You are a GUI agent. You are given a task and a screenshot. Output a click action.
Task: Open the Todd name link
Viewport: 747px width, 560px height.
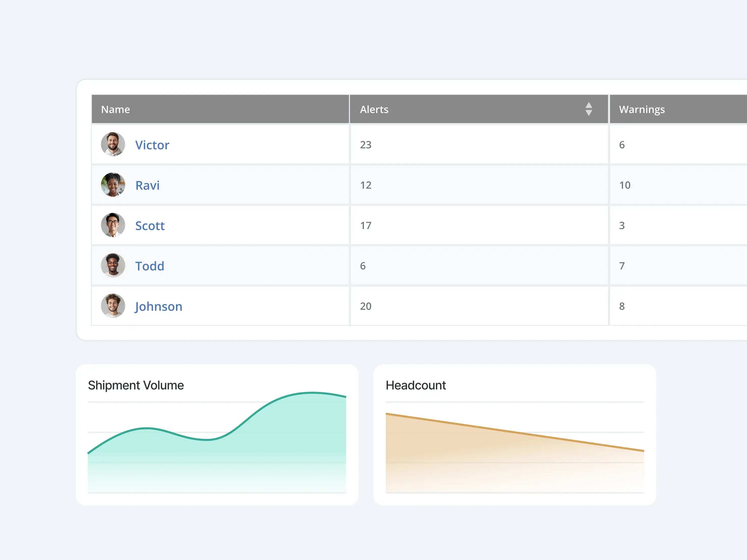click(x=150, y=266)
